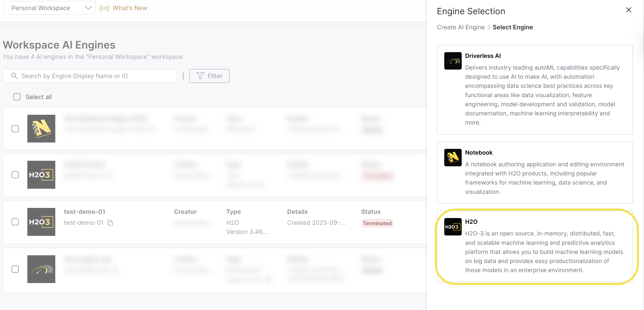Close the Engine Selection panel

629,10
